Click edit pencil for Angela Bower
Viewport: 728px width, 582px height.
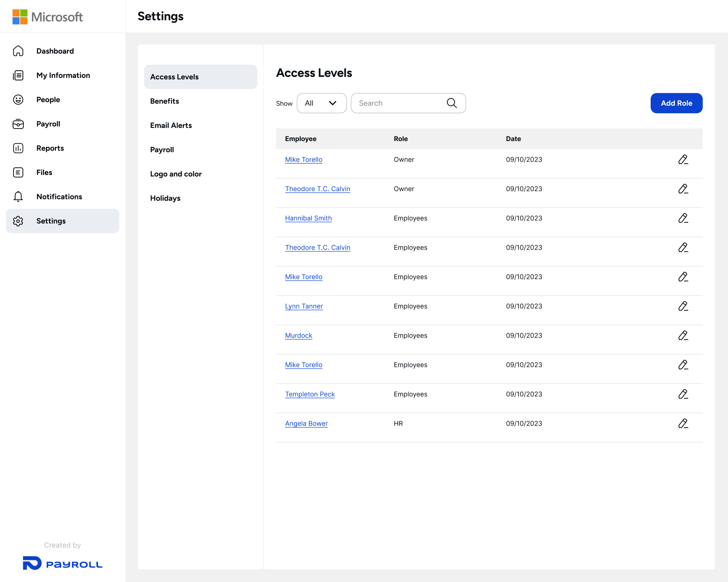(x=683, y=423)
